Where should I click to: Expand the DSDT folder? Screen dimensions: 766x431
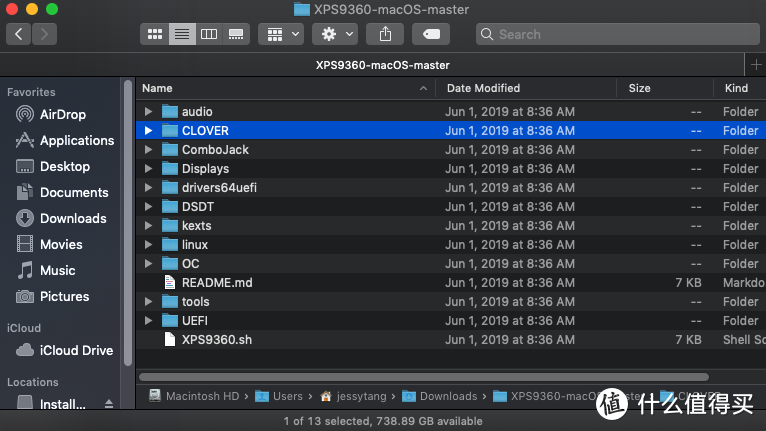tap(148, 207)
